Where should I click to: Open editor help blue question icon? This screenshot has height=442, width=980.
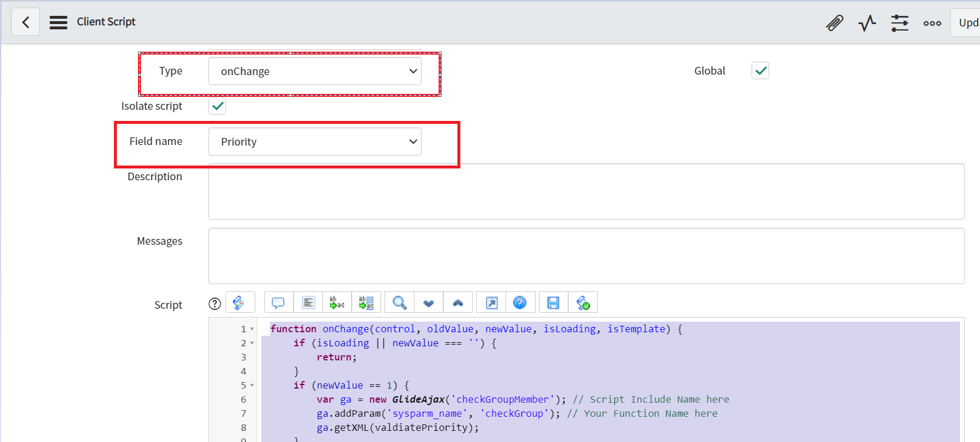tap(520, 303)
